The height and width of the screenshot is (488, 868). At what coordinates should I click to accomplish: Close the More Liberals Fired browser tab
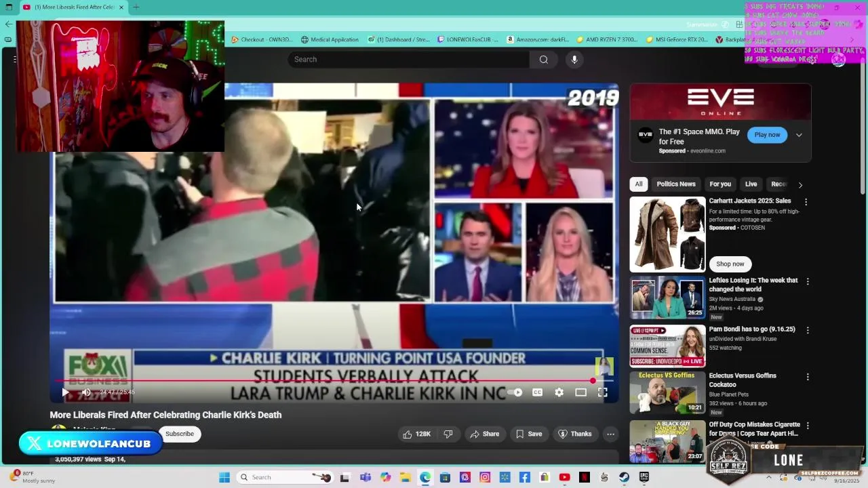121,7
